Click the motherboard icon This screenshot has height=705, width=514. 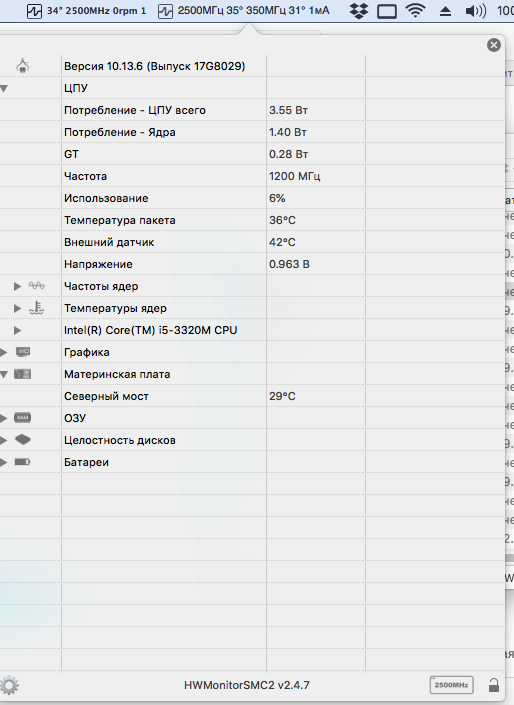[22, 374]
